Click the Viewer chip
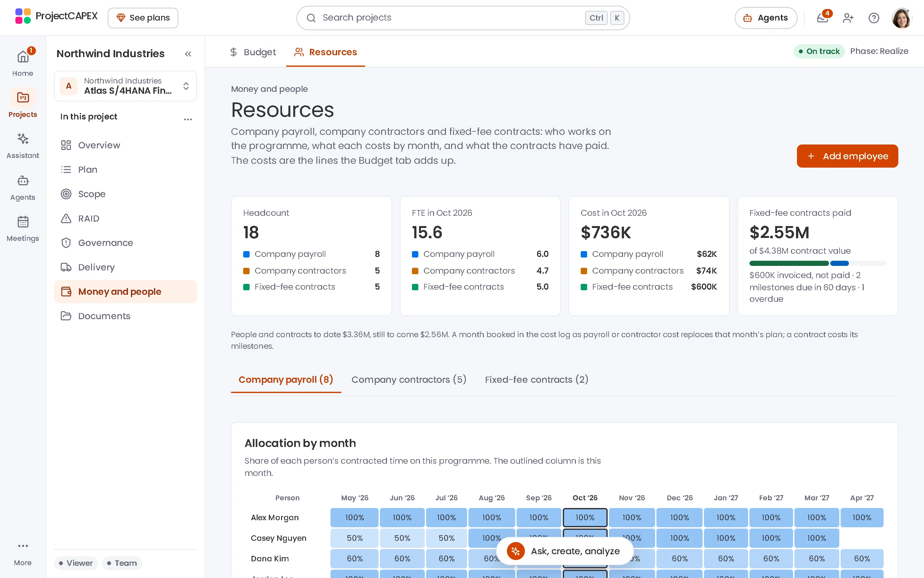Viewport: 924px width, 578px height. (x=76, y=563)
